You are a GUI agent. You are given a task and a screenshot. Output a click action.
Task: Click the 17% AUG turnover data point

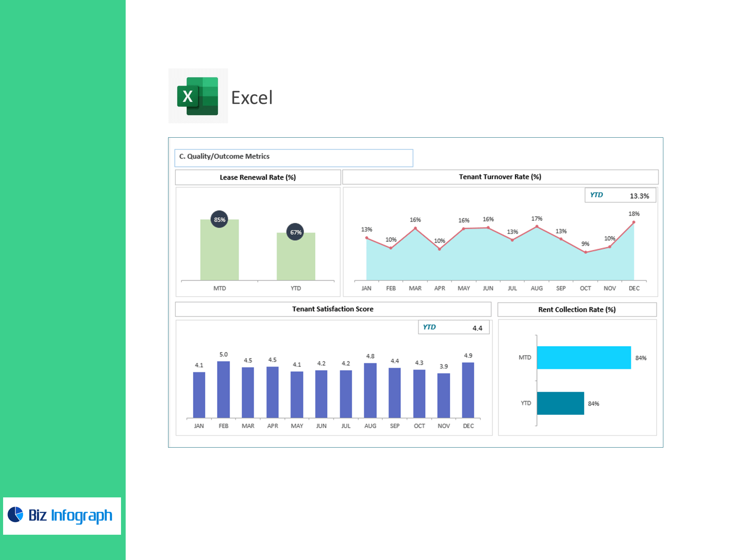(537, 226)
